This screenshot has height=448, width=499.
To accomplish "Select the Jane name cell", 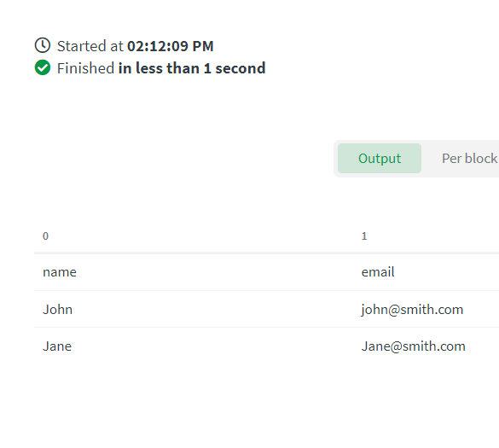I will tap(57, 346).
